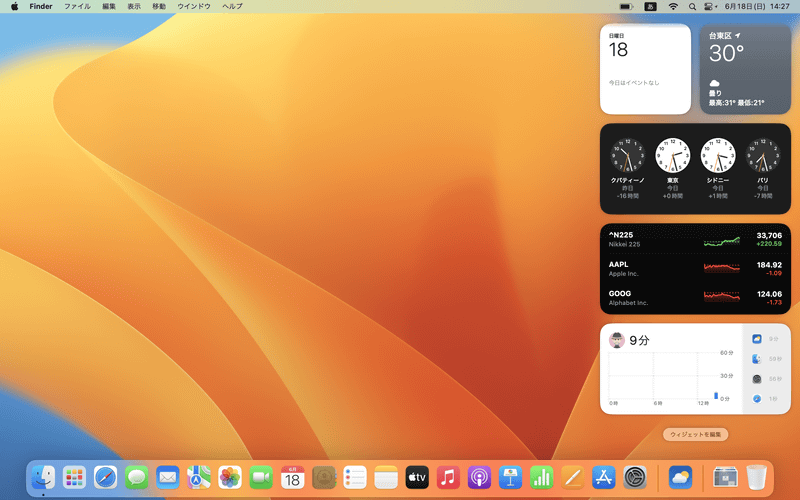Click the Screen Time user avatar
The height and width of the screenshot is (500, 800).
(617, 340)
